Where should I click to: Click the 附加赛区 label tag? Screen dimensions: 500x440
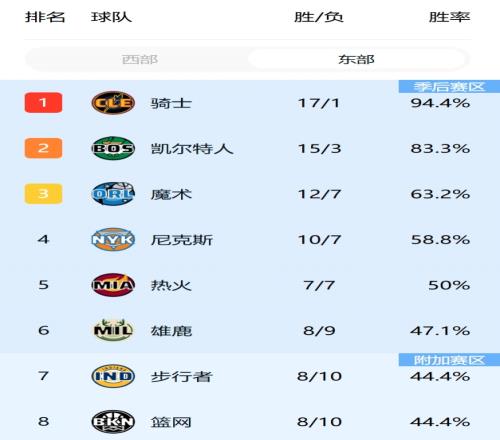point(449,360)
